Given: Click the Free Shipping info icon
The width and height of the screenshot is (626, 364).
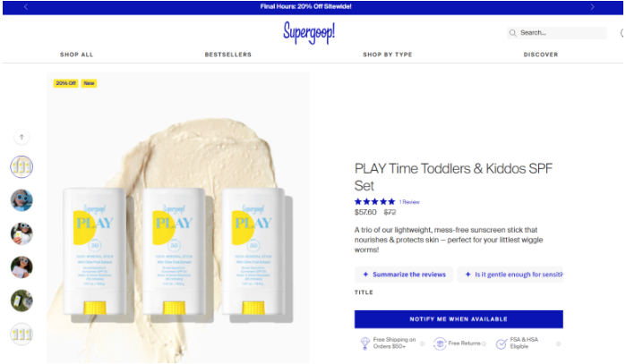Looking at the screenshot, I should [422, 343].
